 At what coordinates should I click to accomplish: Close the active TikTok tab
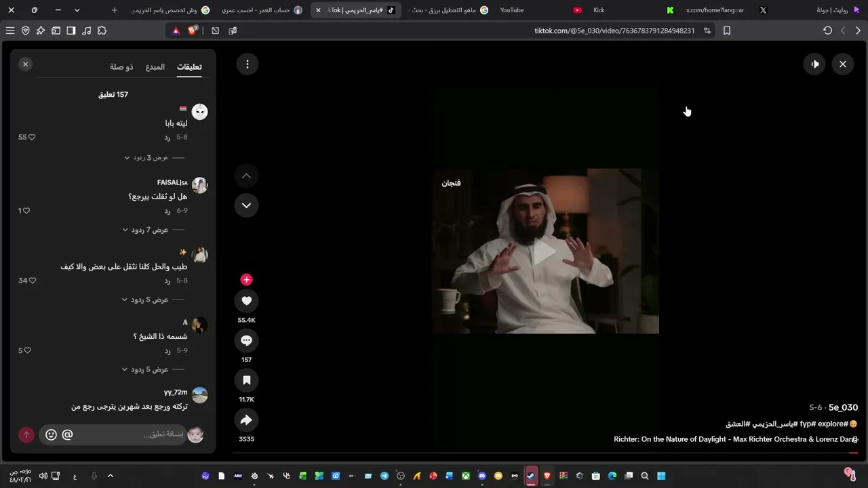click(318, 10)
